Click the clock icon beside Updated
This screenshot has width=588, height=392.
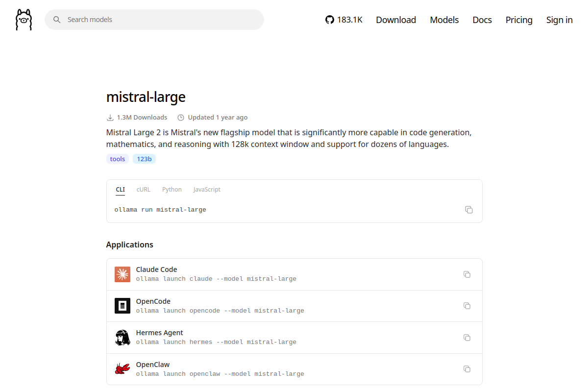[181, 118]
